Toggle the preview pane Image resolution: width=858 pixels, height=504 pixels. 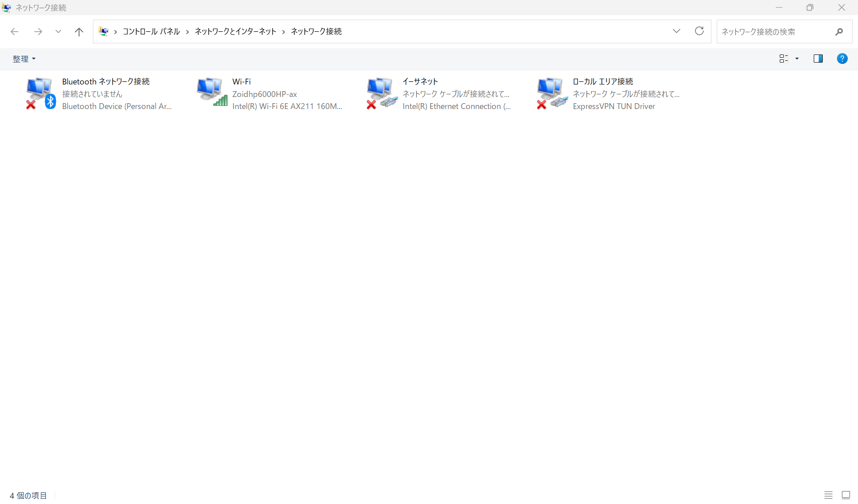coord(818,59)
